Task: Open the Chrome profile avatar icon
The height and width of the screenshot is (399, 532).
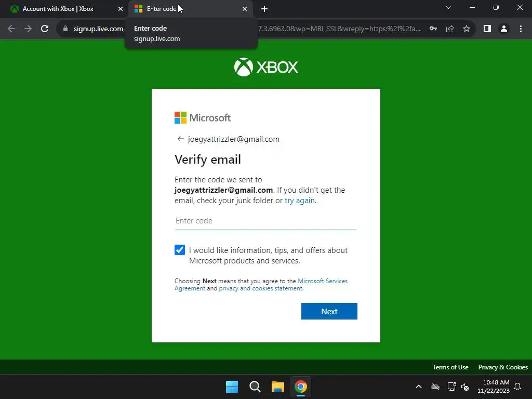Action: pyautogui.click(x=504, y=29)
